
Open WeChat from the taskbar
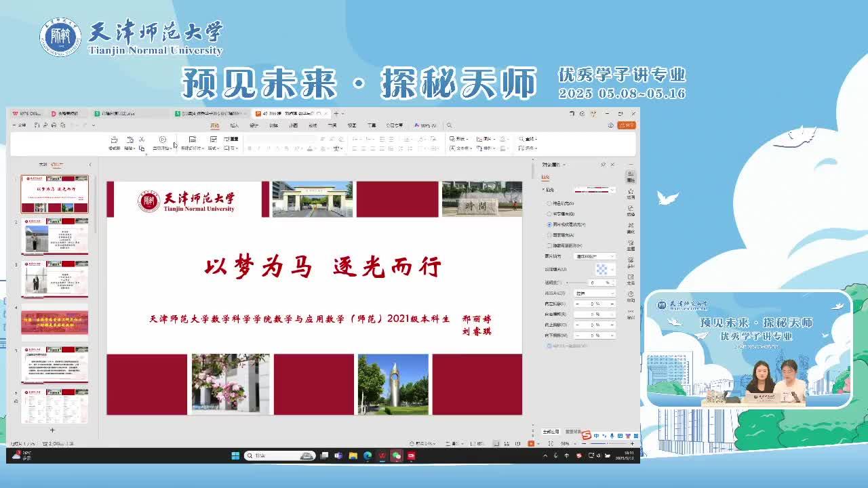click(397, 455)
